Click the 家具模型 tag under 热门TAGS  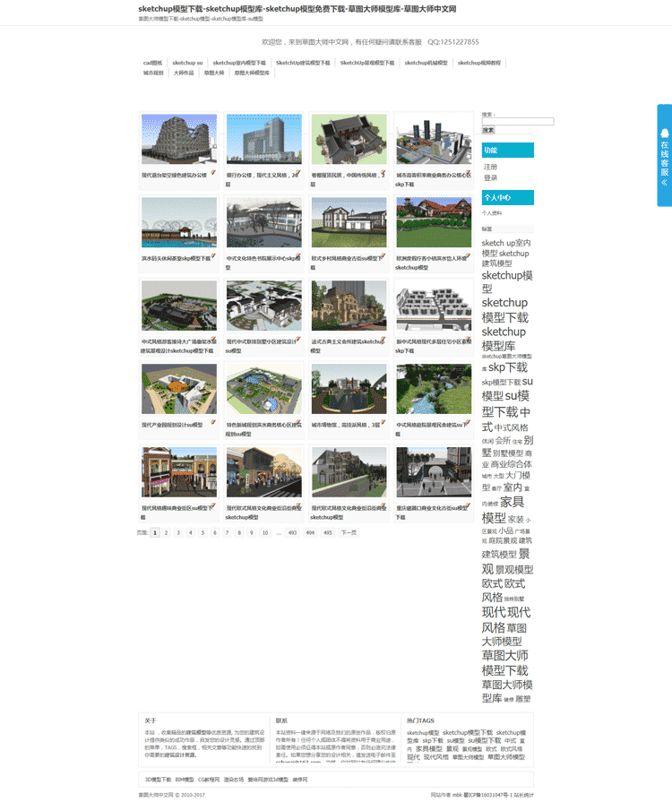coord(428,749)
